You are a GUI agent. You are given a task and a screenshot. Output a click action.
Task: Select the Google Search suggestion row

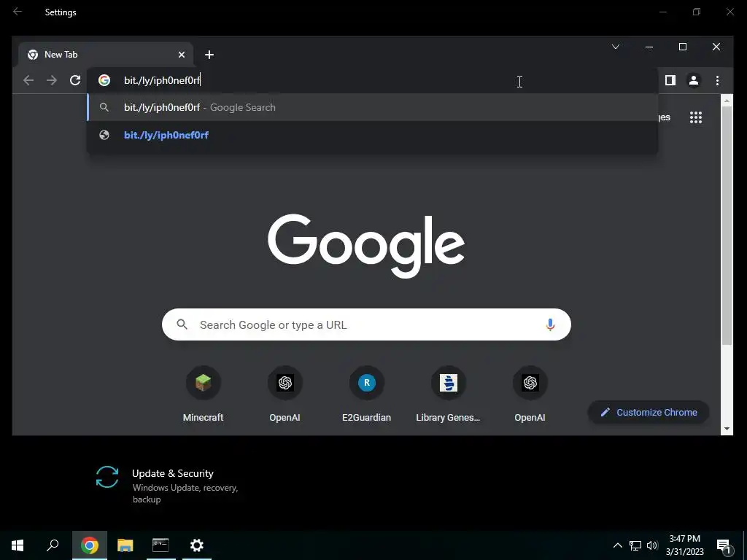373,108
